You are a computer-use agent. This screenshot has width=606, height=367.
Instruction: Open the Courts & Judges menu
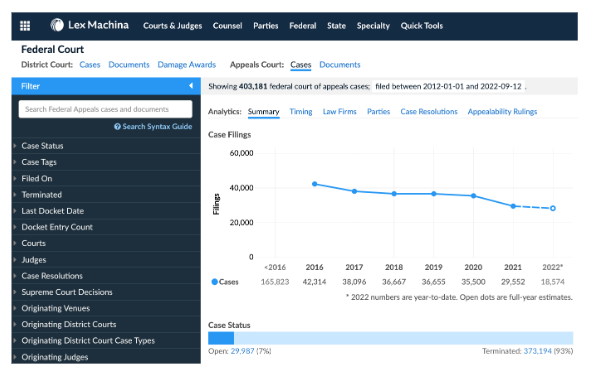(172, 26)
